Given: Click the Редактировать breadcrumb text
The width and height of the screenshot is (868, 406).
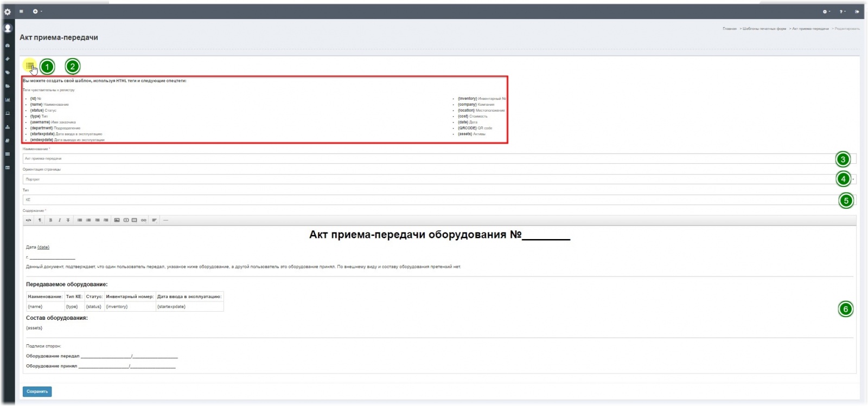Looking at the screenshot, I should 847,29.
